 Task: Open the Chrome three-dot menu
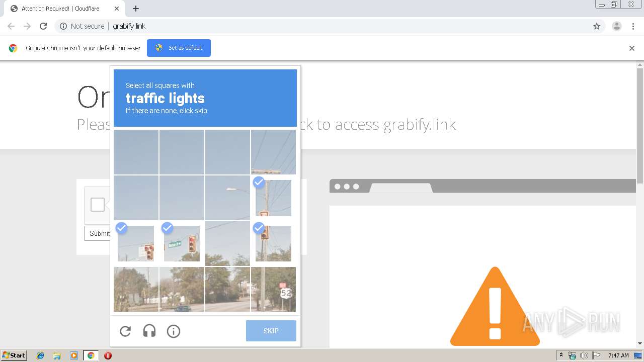tap(633, 26)
